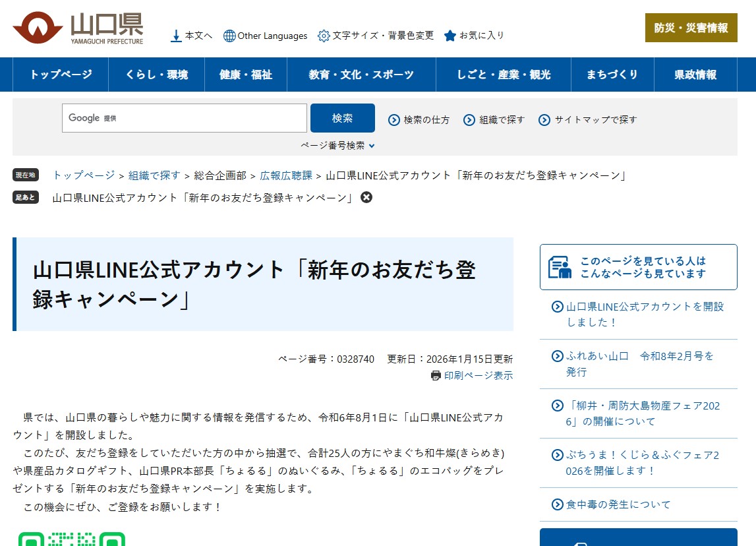The height and width of the screenshot is (546, 756).
Task: Open the ふれあい山口 令和8年2月号 link
Action: [x=639, y=363]
